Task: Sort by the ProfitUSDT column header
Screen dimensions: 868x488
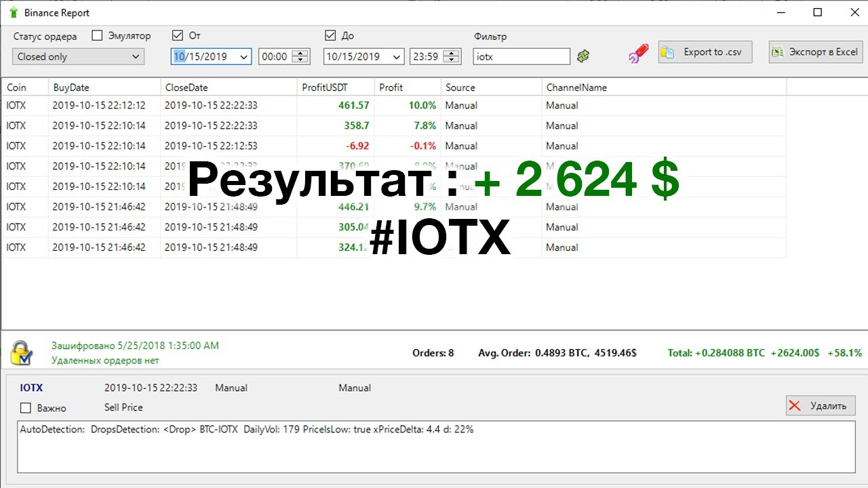Action: [x=336, y=87]
